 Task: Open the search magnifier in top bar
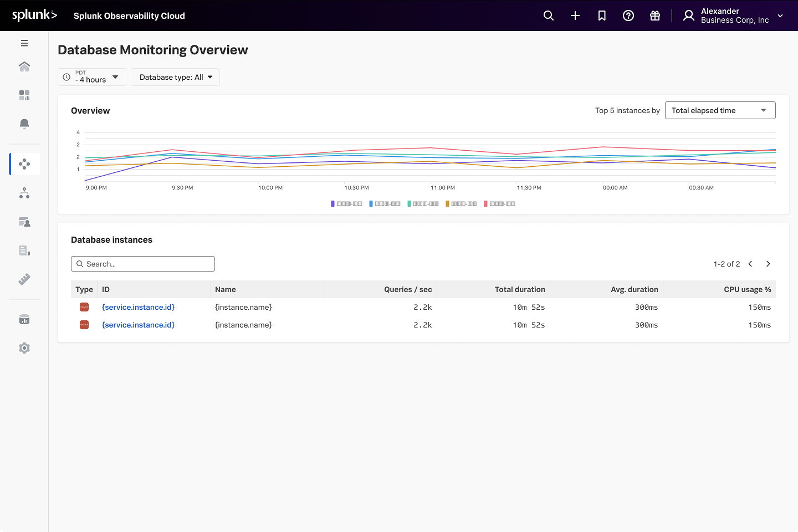pyautogui.click(x=549, y=16)
